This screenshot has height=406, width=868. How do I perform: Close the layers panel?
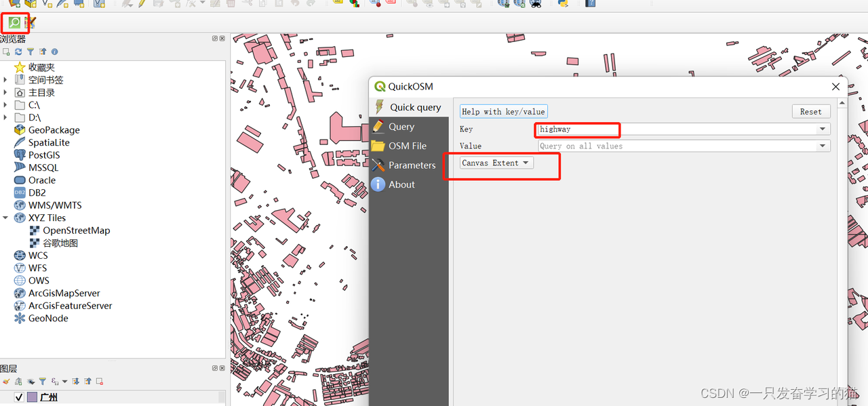[x=222, y=368]
